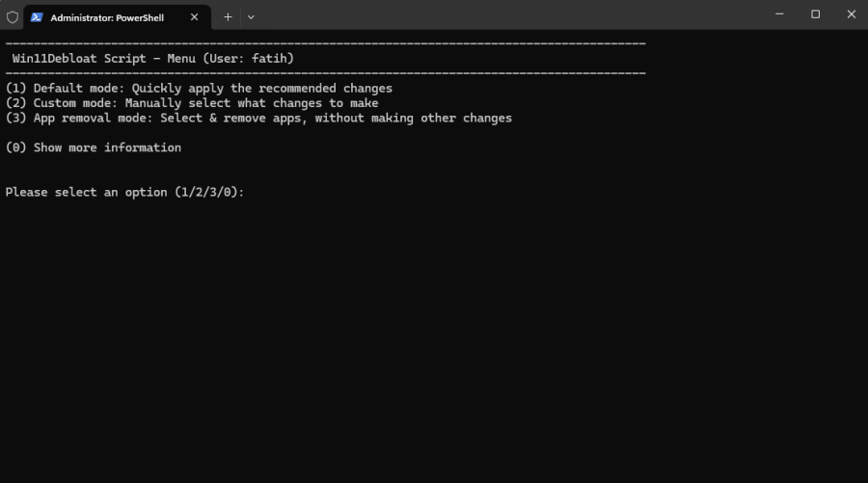Close the terminal window
This screenshot has height=483, width=868.
tap(851, 14)
